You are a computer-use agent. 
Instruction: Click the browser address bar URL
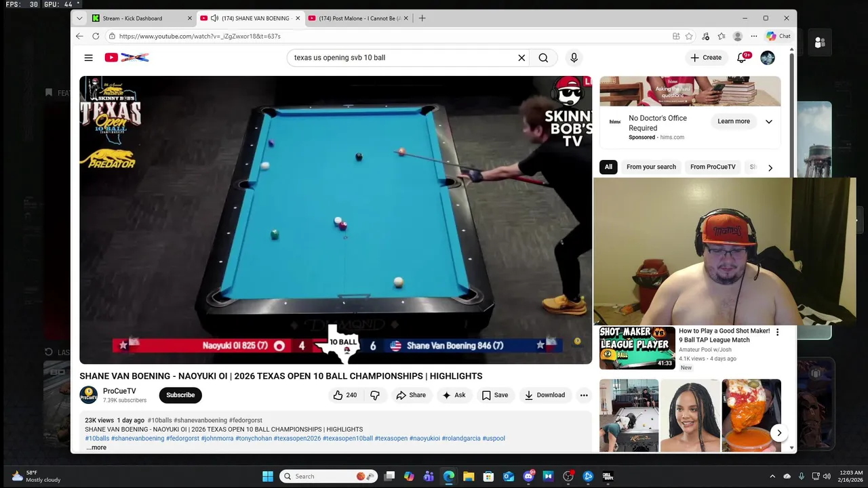tap(199, 36)
